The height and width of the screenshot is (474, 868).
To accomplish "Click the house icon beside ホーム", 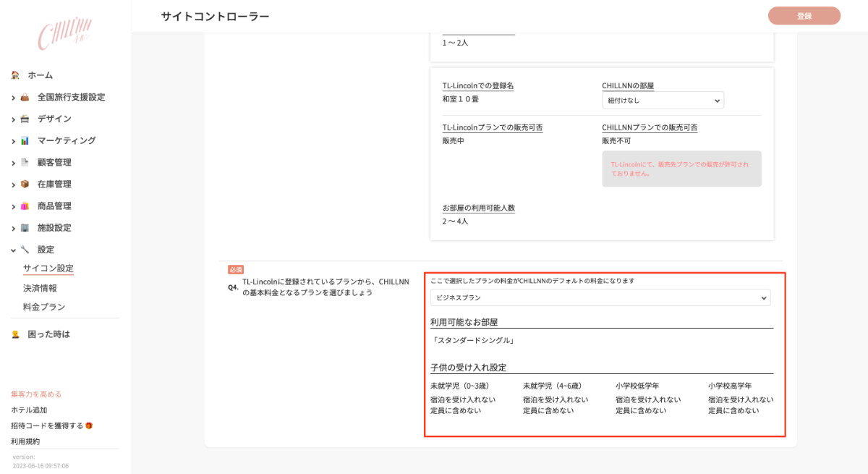I will tap(15, 75).
